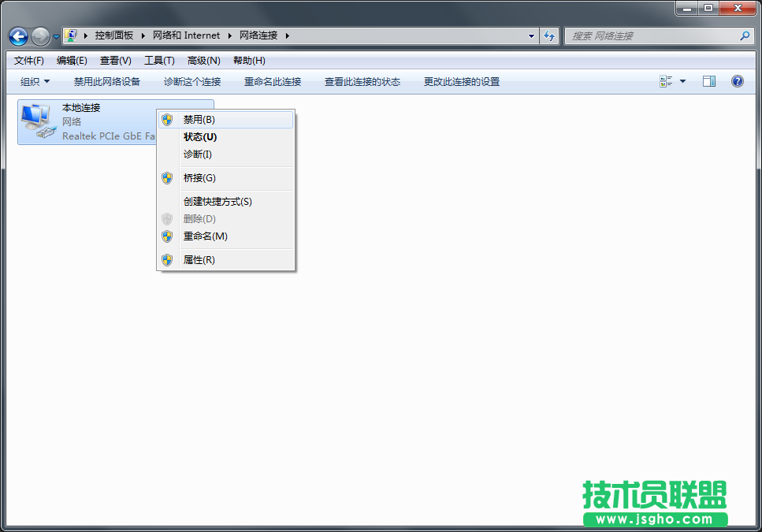The image size is (762, 532).
Task: Select the 本地连接 network adapter icon
Action: (x=35, y=121)
